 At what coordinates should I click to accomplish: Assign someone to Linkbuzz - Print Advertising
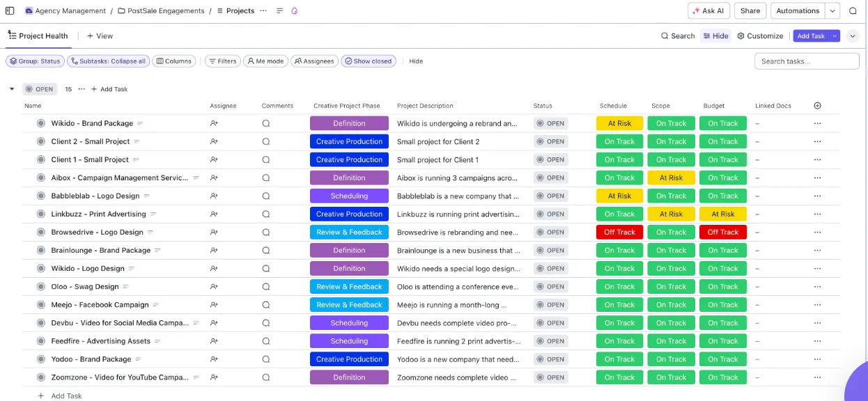coord(214,214)
